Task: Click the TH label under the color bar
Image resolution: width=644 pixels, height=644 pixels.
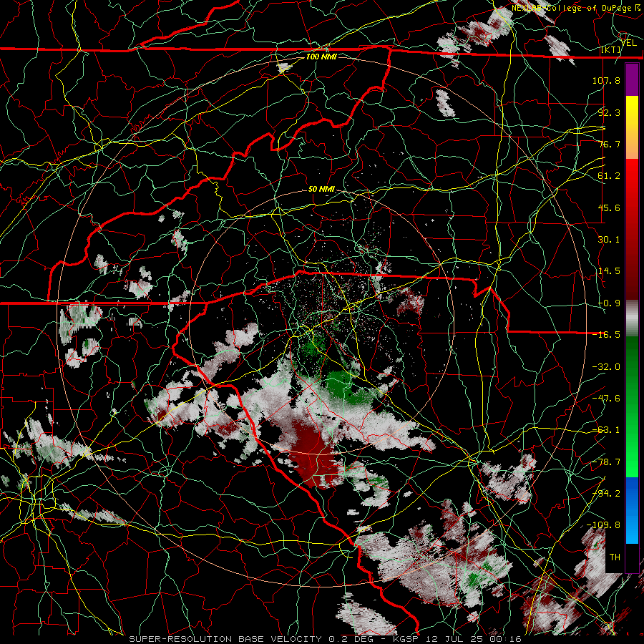Action: click(615, 557)
